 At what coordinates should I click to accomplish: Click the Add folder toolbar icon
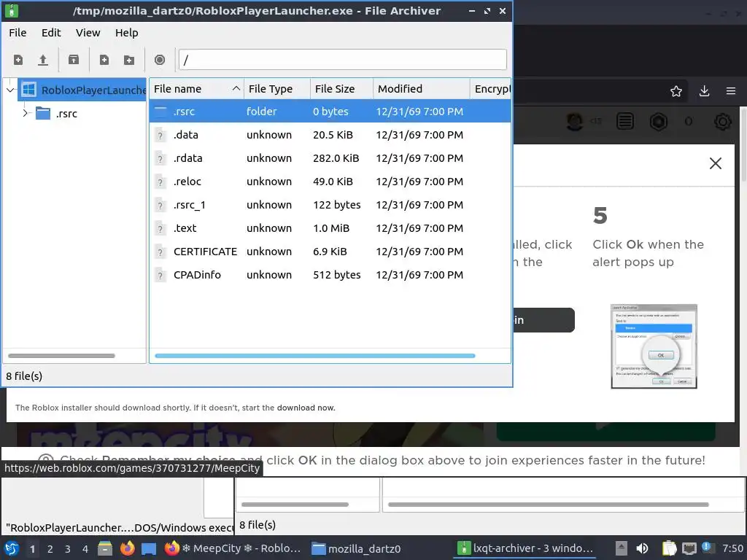click(129, 60)
